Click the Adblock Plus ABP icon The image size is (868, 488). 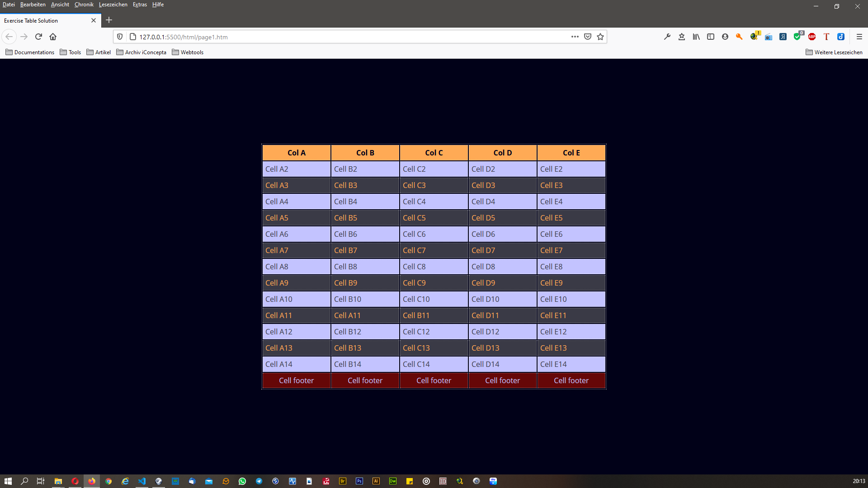(x=812, y=37)
